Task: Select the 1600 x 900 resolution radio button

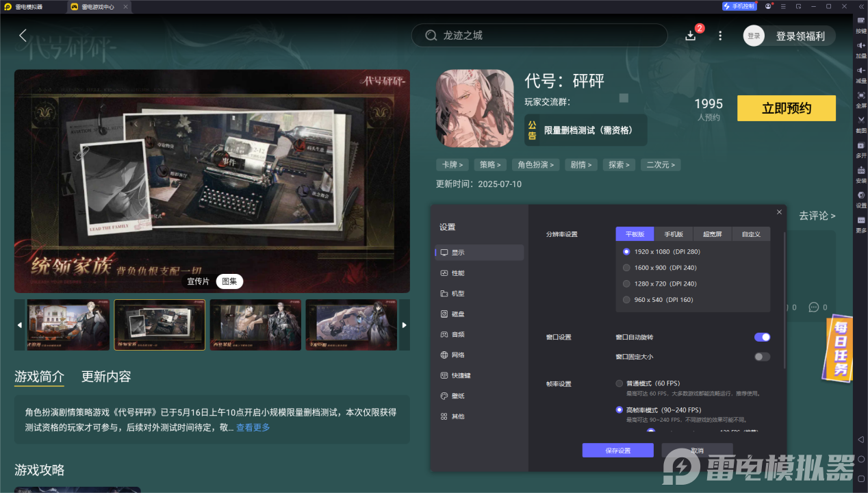Action: (626, 268)
